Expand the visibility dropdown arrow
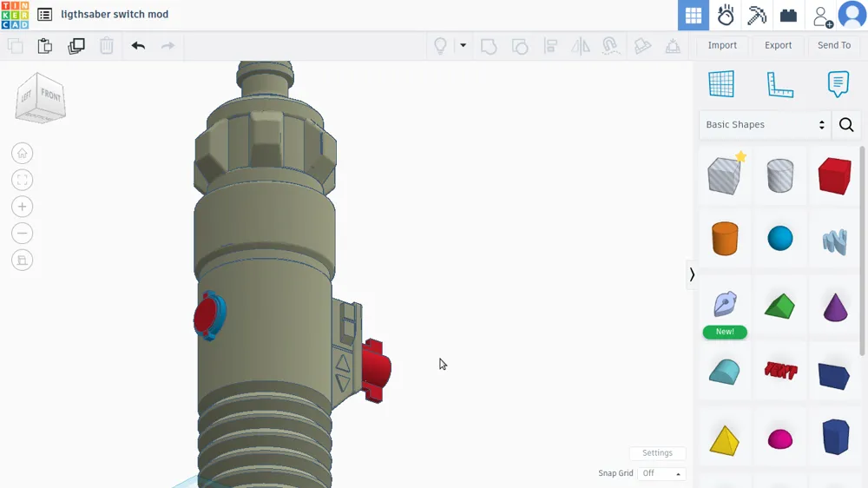Screen dimensions: 868x488 (463, 45)
